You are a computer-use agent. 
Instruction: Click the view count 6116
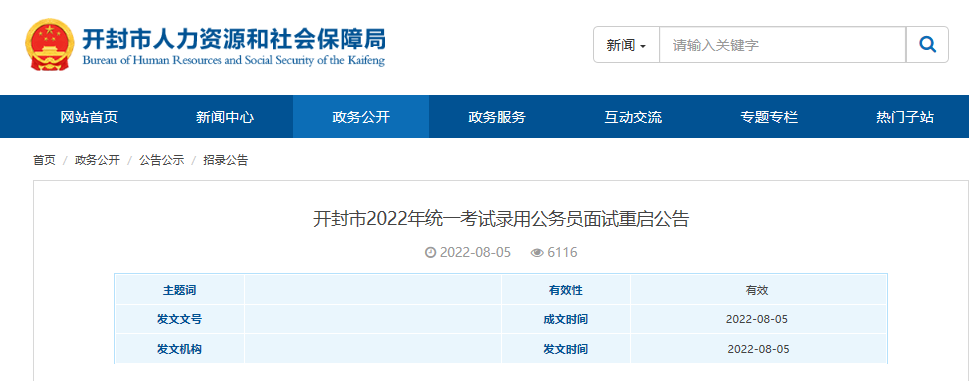(x=562, y=253)
